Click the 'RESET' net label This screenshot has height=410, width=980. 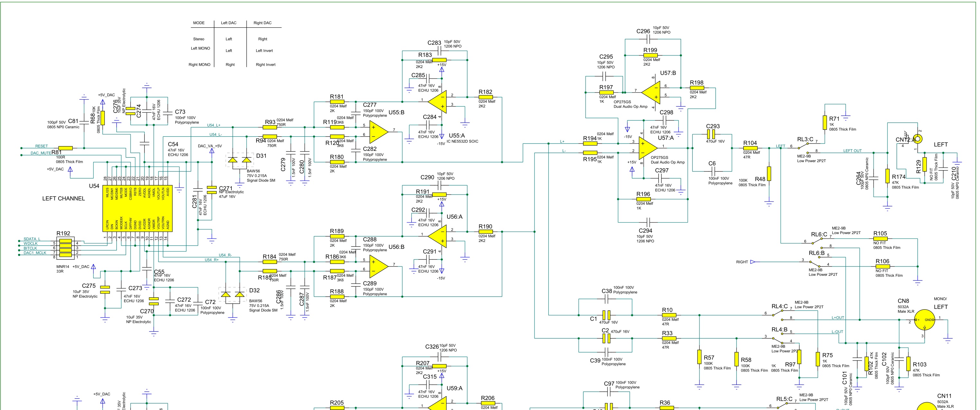41,146
